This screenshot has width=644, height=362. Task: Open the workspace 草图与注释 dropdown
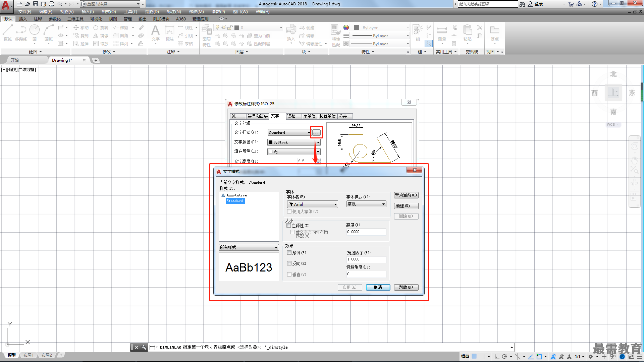click(110, 4)
